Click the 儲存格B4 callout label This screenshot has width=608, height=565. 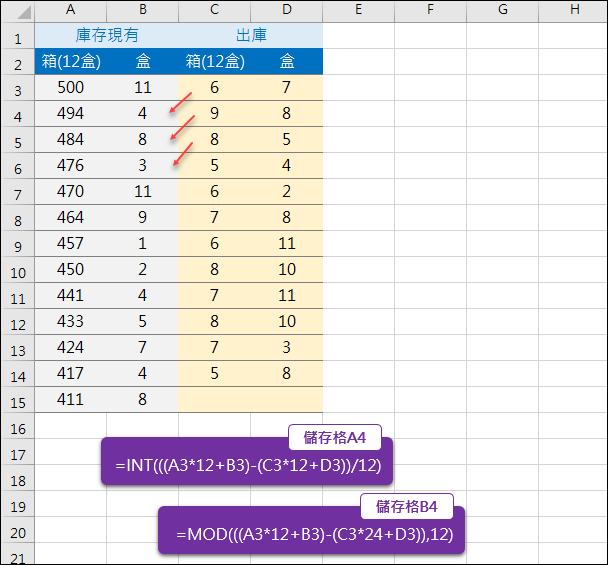pos(407,506)
